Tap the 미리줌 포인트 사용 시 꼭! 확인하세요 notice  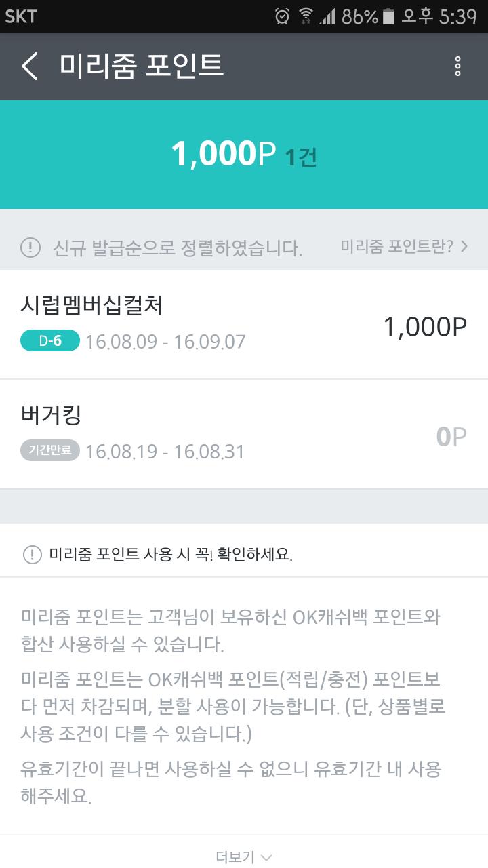click(171, 554)
